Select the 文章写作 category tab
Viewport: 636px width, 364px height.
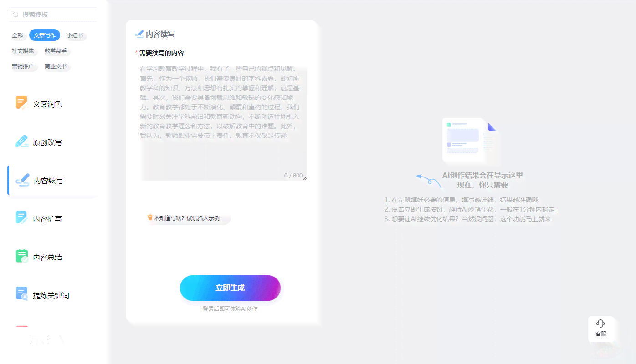pos(45,35)
